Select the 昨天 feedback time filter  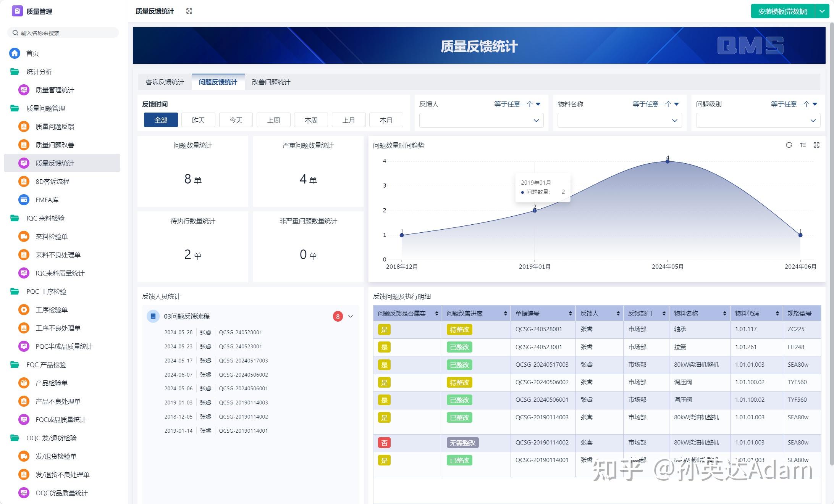tap(198, 119)
